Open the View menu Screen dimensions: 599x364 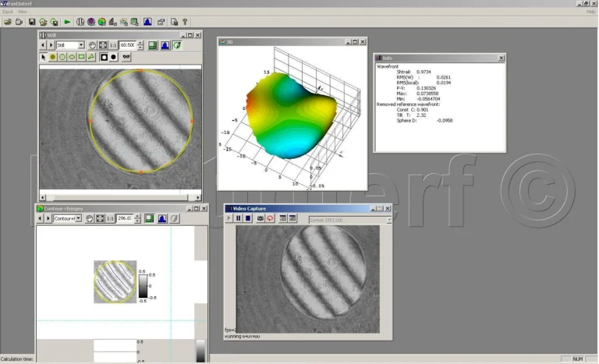point(23,12)
